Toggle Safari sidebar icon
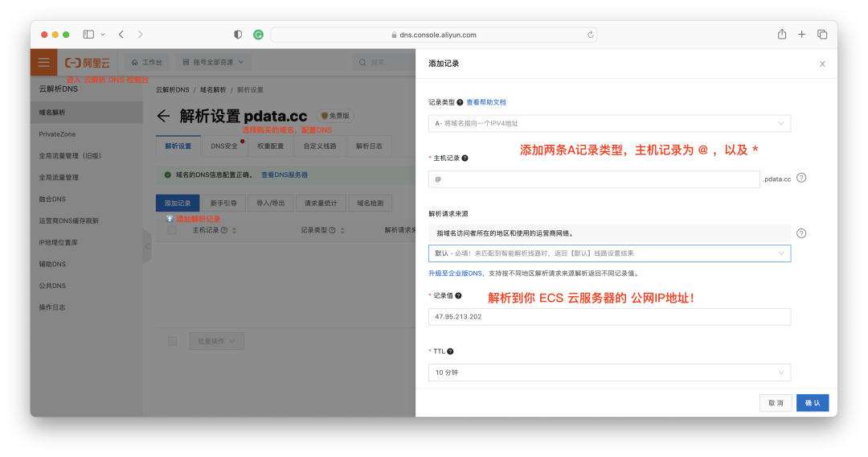 (88, 35)
